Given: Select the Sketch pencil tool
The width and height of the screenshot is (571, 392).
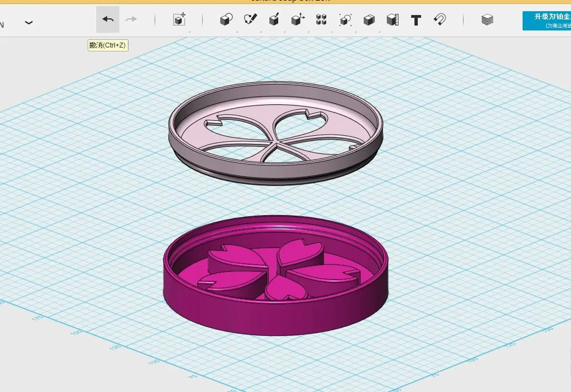Looking at the screenshot, I should click(250, 19).
